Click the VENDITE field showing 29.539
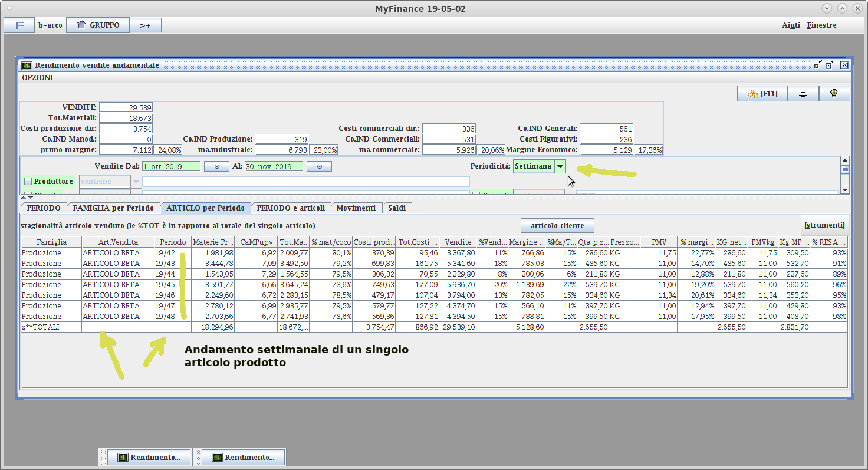The width and height of the screenshot is (868, 470). pos(126,107)
